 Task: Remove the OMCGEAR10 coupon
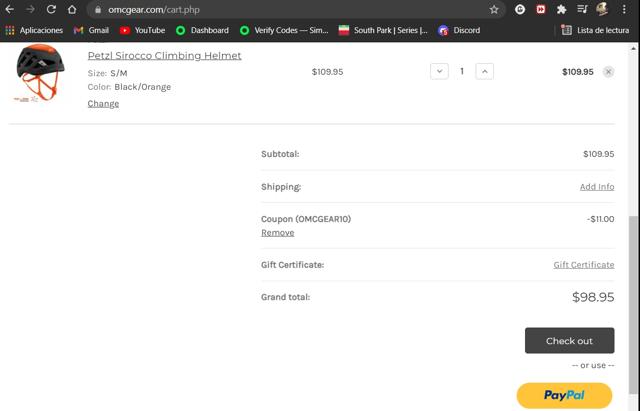(x=278, y=233)
